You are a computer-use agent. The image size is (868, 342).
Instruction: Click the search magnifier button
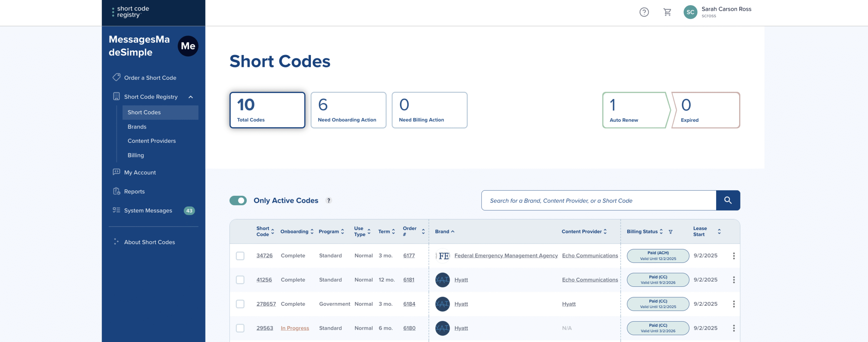[x=728, y=200]
